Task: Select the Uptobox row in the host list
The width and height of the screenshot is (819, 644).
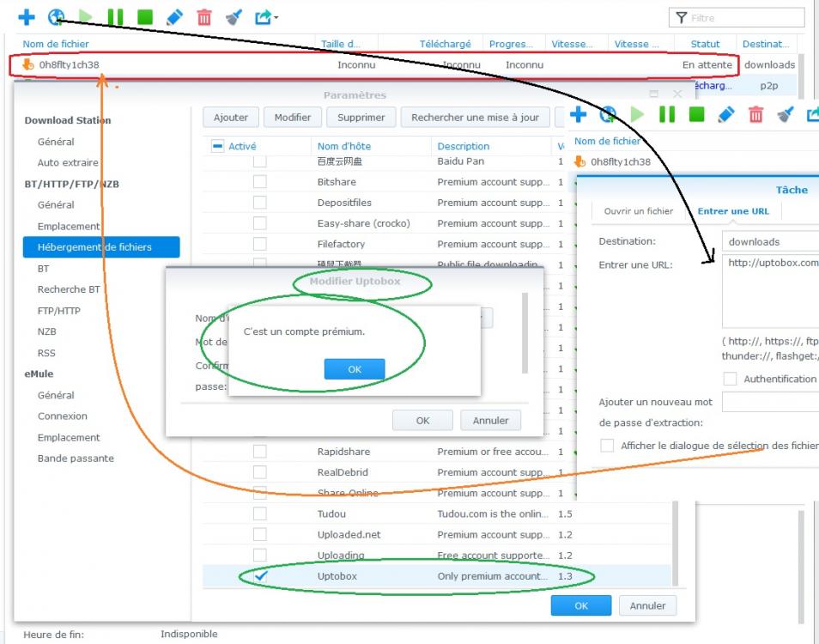Action: click(437, 576)
